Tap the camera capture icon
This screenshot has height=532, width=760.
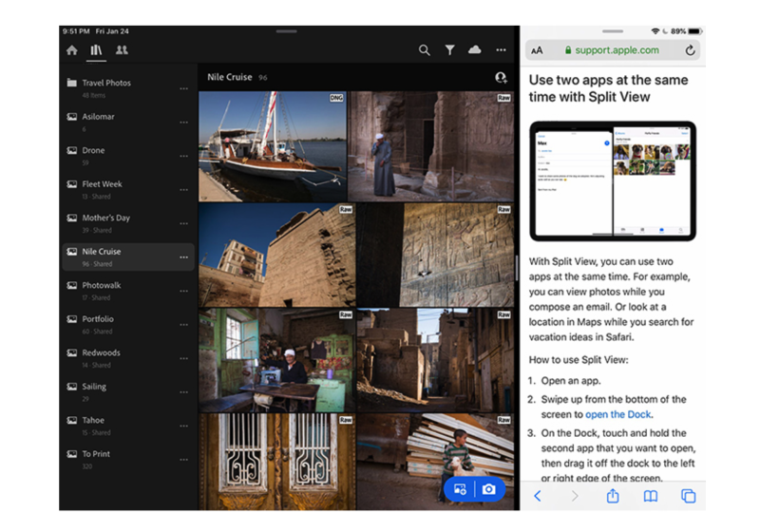click(488, 489)
